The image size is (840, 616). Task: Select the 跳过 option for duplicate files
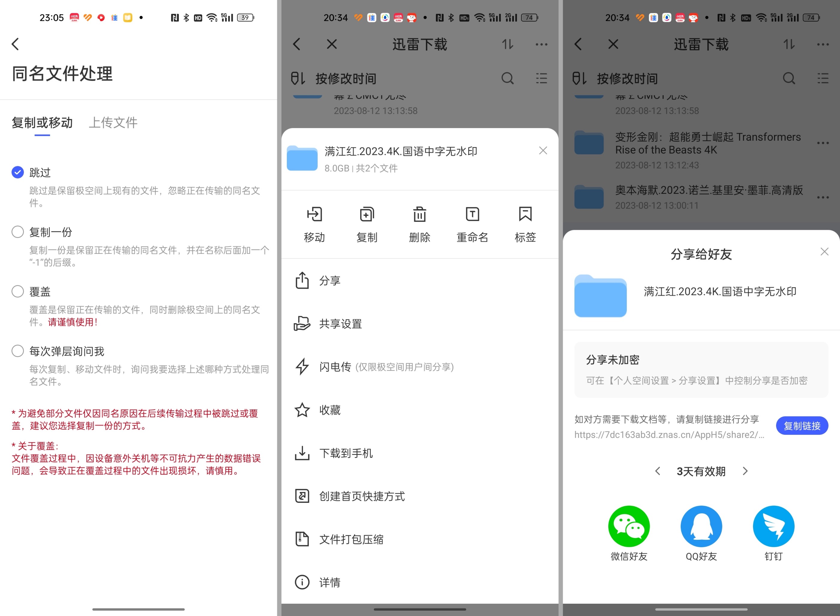(x=17, y=172)
